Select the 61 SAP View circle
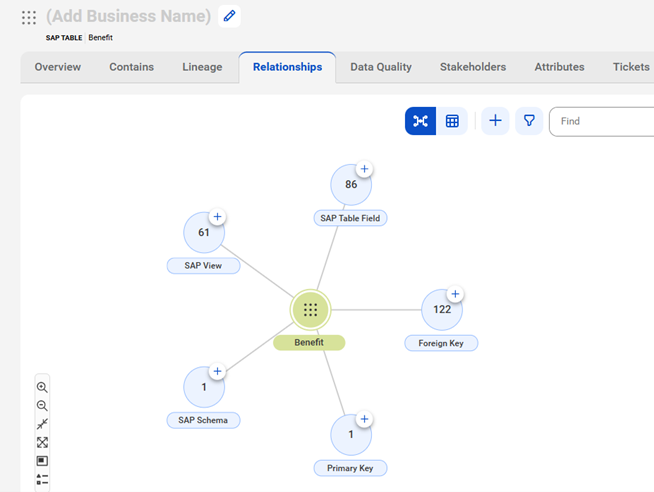This screenshot has height=492, width=654. 204,233
